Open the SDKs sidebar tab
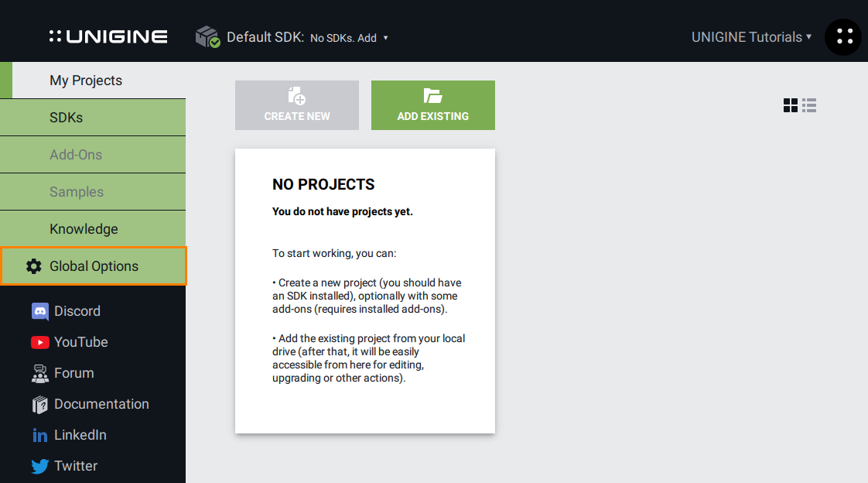Screen dimensions: 868x483 point(67,118)
